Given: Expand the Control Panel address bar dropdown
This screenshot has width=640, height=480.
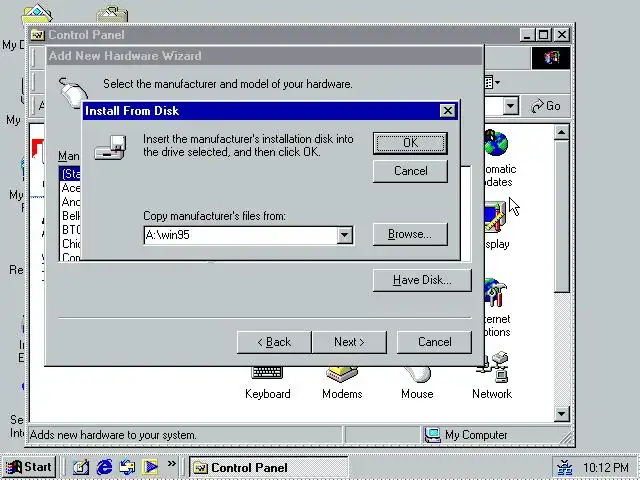Looking at the screenshot, I should point(510,106).
